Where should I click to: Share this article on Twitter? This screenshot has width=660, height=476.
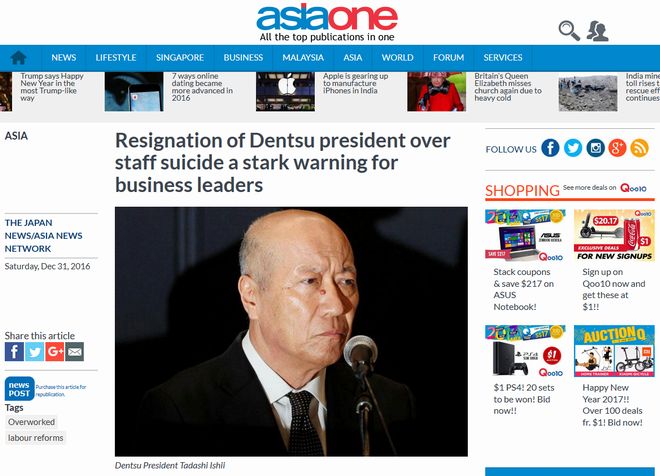(35, 351)
